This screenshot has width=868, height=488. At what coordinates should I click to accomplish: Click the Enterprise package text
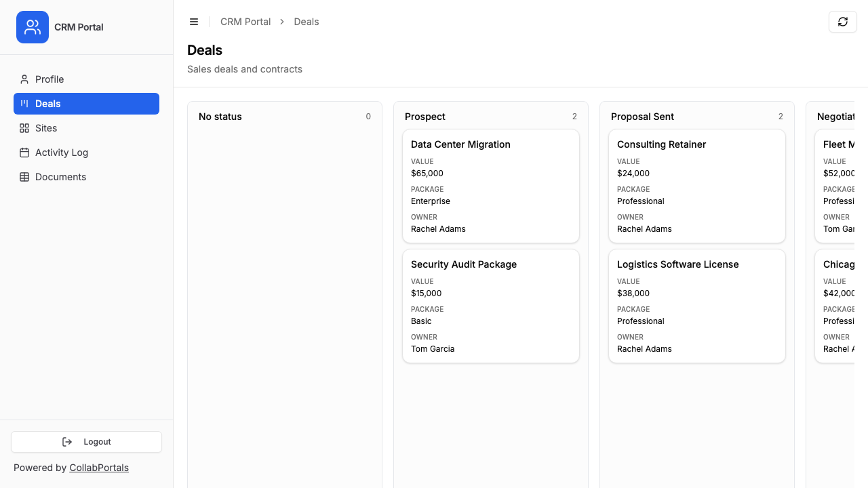click(x=431, y=201)
